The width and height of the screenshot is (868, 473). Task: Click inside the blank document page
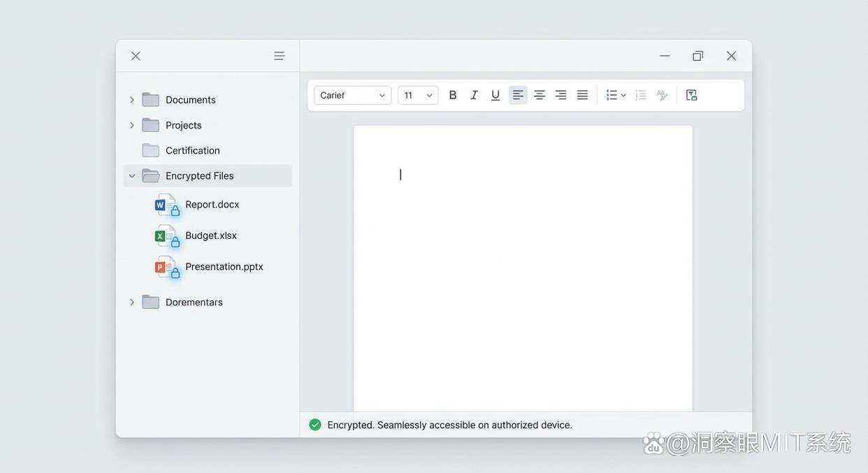[523, 279]
